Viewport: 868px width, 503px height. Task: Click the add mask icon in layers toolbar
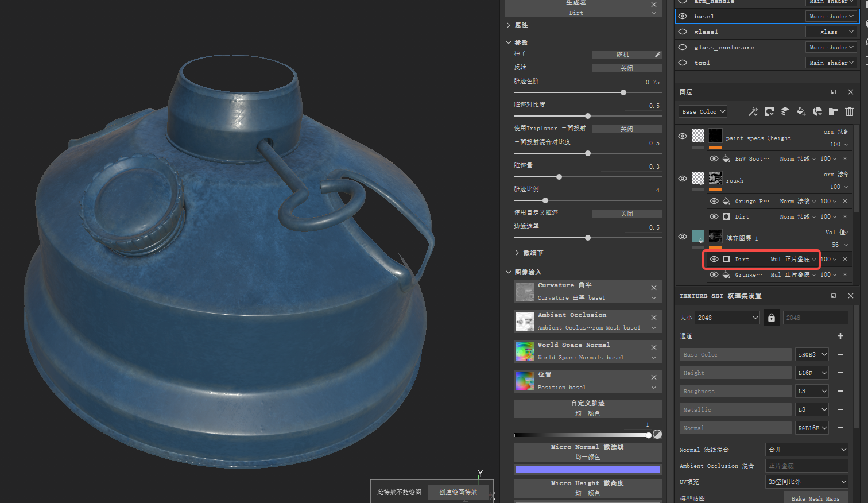(769, 111)
